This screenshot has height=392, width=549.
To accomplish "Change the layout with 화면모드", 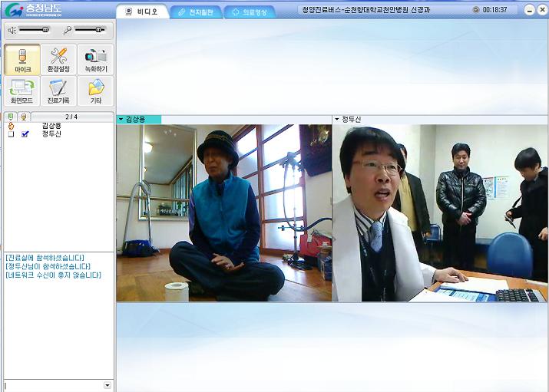I will click(x=21, y=91).
